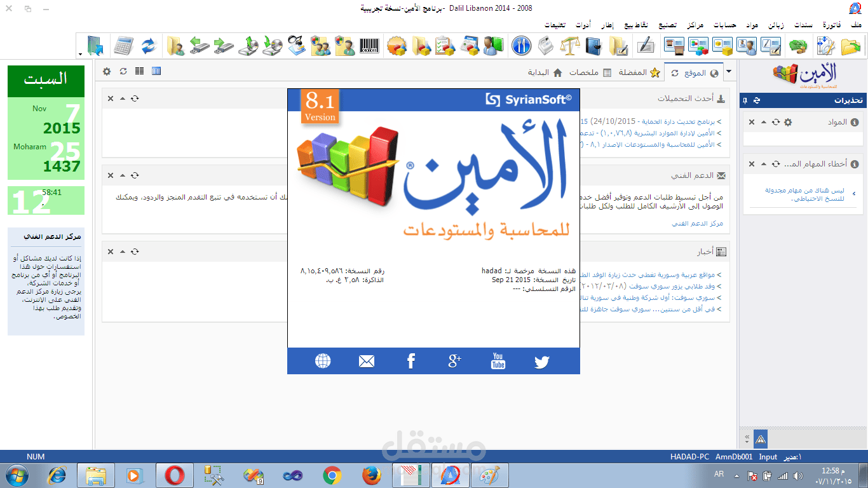
Task: Click the disc drive down-arrow restore icon
Action: pyautogui.click(x=273, y=46)
